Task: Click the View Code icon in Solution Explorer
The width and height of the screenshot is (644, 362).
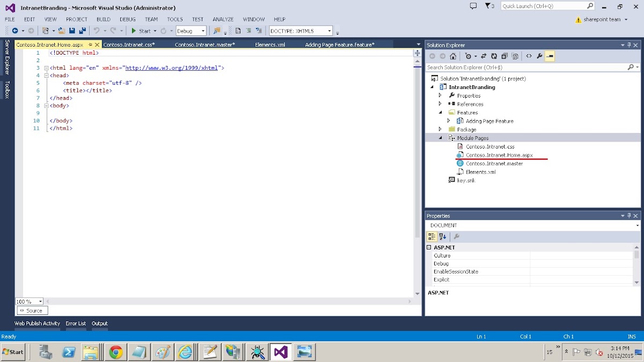Action: pos(529,56)
